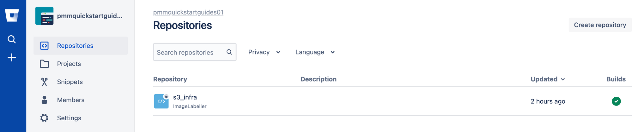Open global search magnifier in blue sidebar
The image size is (644, 132).
pos(12,39)
